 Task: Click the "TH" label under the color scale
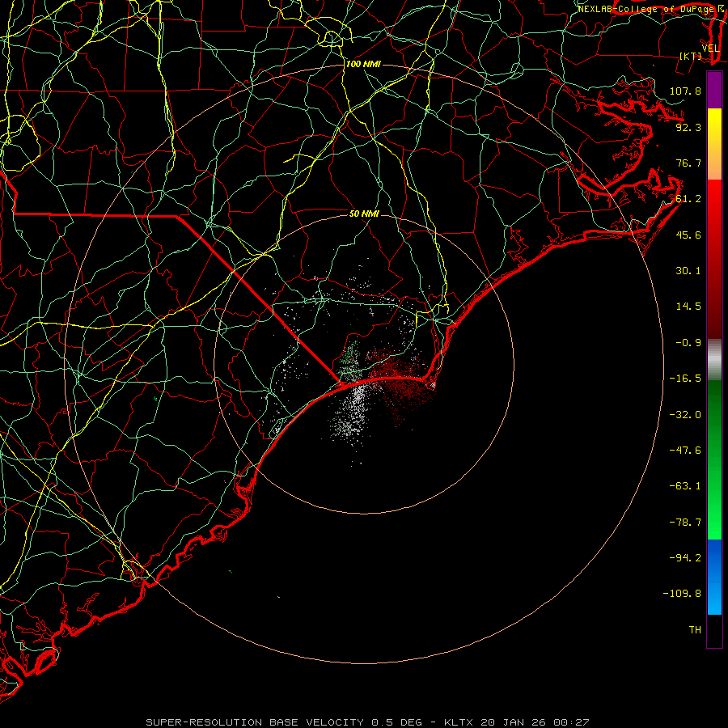695,630
